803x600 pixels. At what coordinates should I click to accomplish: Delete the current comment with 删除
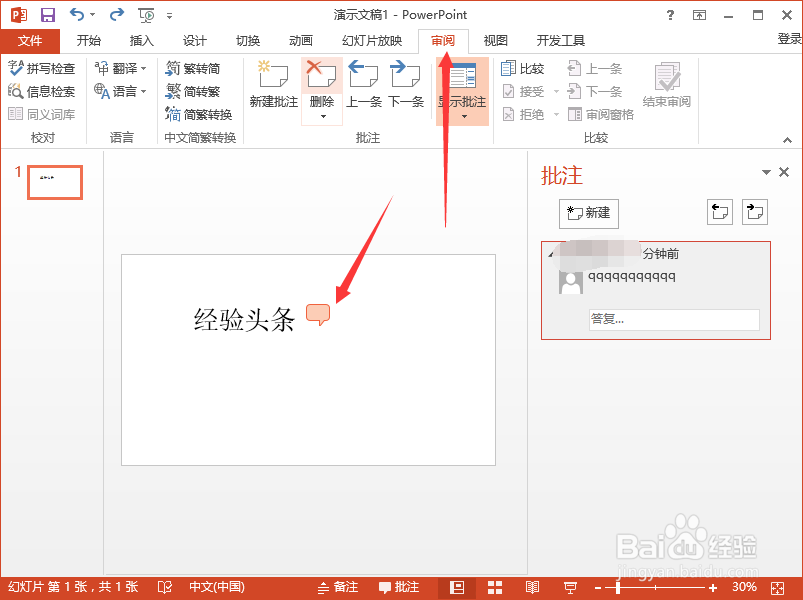[320, 80]
